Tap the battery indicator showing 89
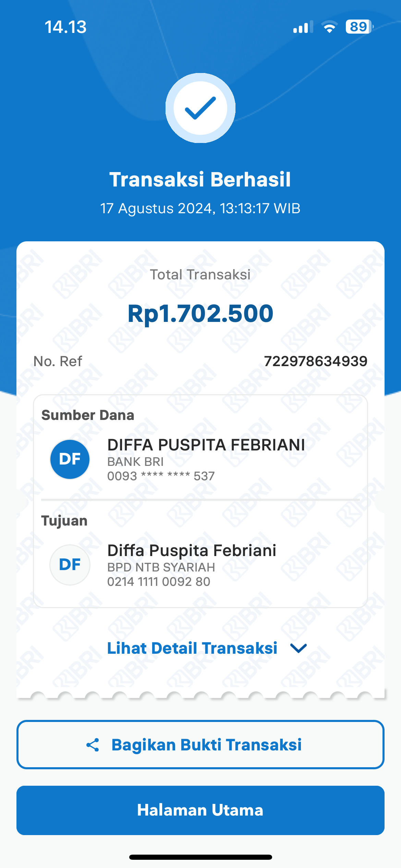401x868 pixels. pyautogui.click(x=359, y=27)
